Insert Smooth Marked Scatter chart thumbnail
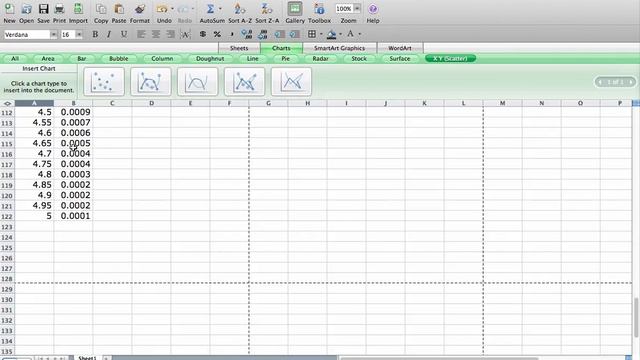640x360 pixels. click(x=151, y=82)
